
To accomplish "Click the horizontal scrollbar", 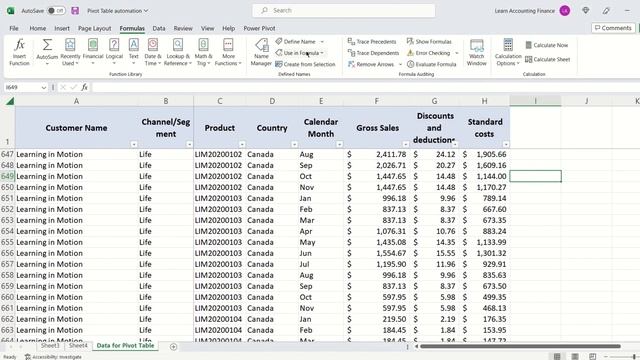I will click(520, 347).
